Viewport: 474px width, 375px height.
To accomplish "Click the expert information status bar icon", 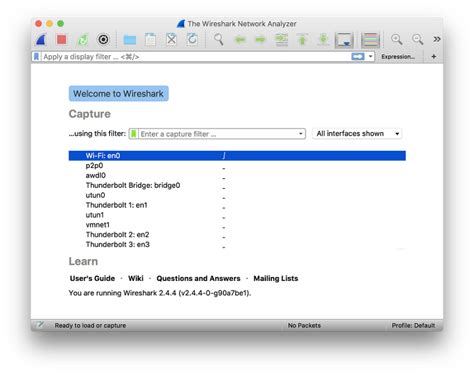I will coord(40,325).
